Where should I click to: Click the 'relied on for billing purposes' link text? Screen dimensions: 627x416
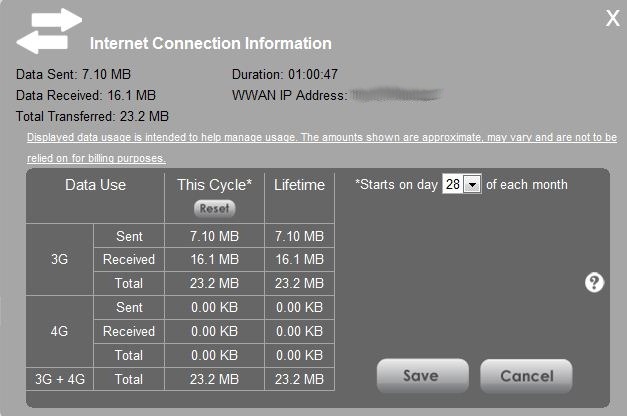coord(96,158)
